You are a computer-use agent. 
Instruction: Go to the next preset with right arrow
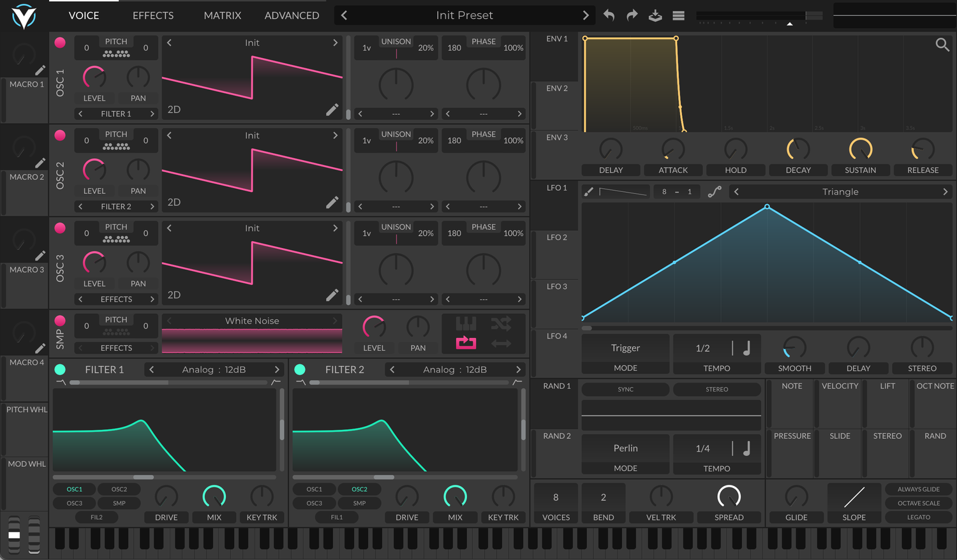click(x=586, y=15)
